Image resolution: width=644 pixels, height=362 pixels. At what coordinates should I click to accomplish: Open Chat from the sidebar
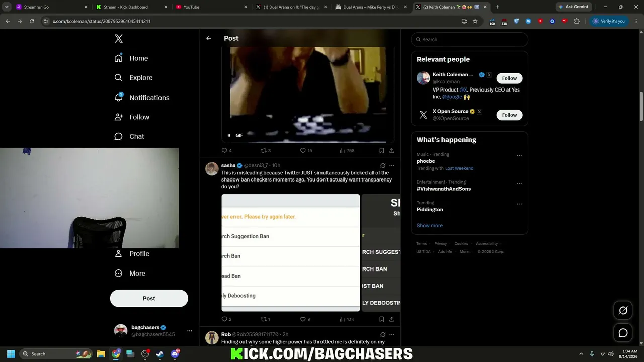(x=129, y=136)
